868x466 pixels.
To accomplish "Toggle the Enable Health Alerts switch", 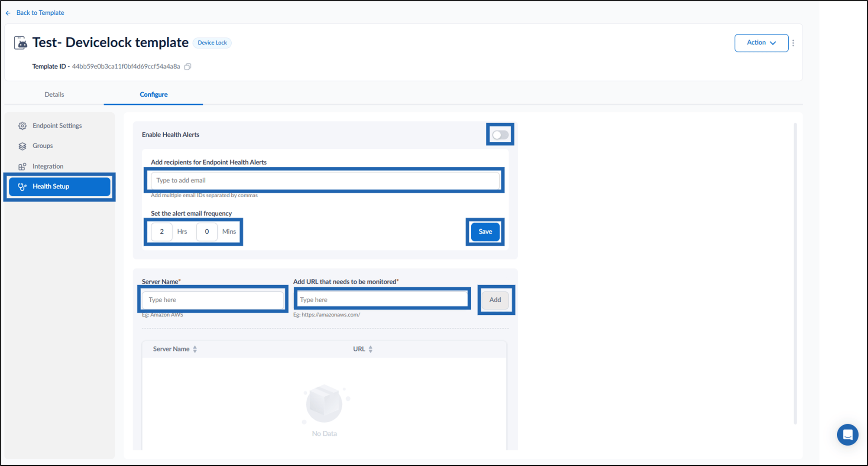I will tap(500, 135).
